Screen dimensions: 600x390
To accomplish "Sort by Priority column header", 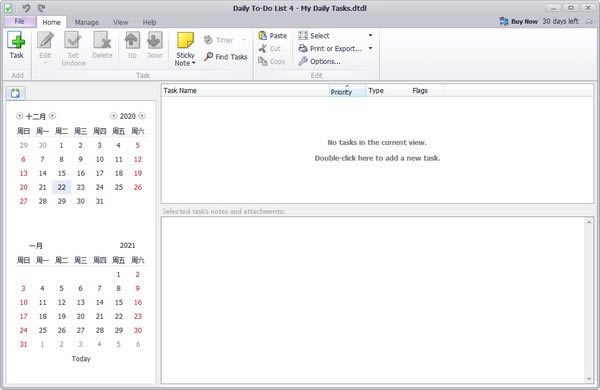I will 347,91.
